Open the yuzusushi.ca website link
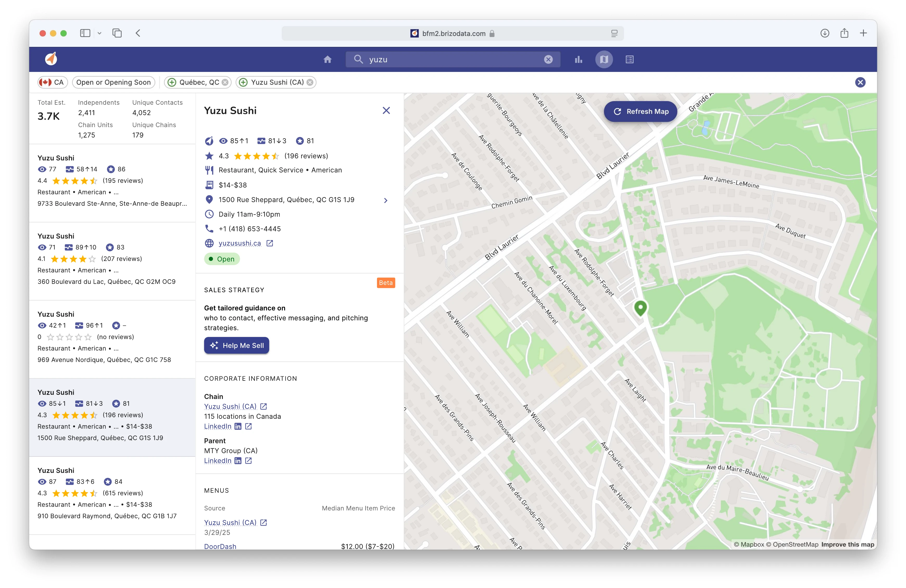Screen dimensions: 906x588 pyautogui.click(x=240, y=243)
